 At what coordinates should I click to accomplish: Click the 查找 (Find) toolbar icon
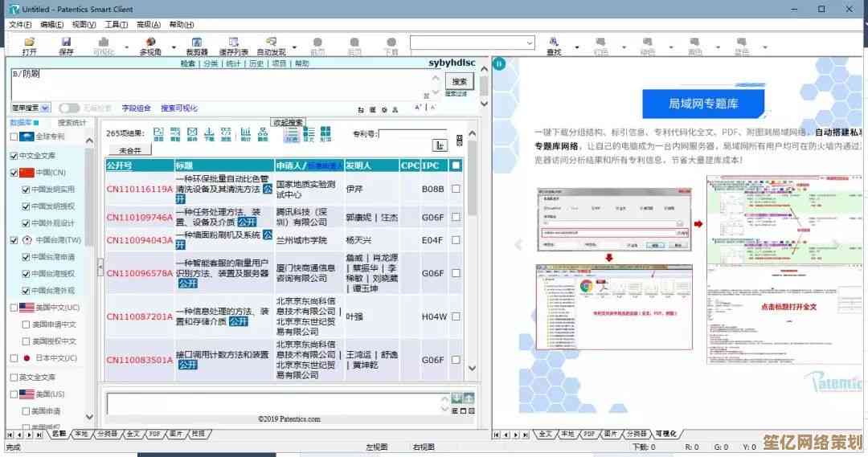(x=554, y=45)
